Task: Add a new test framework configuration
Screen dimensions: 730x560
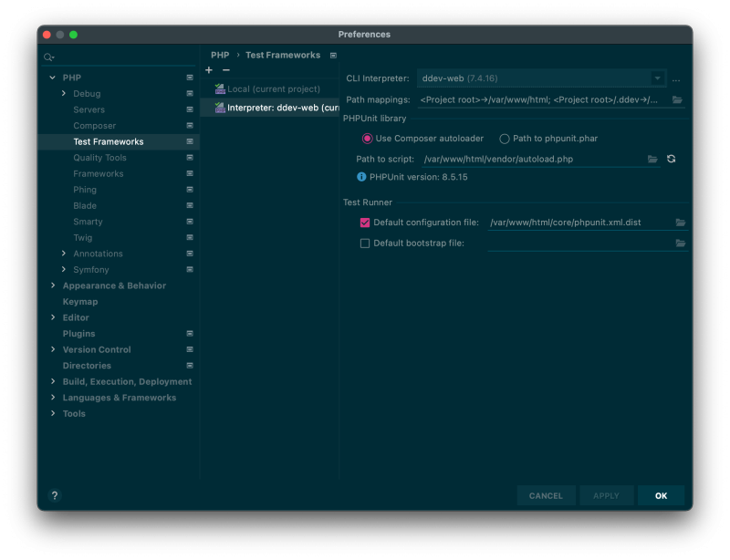Action: (x=209, y=70)
